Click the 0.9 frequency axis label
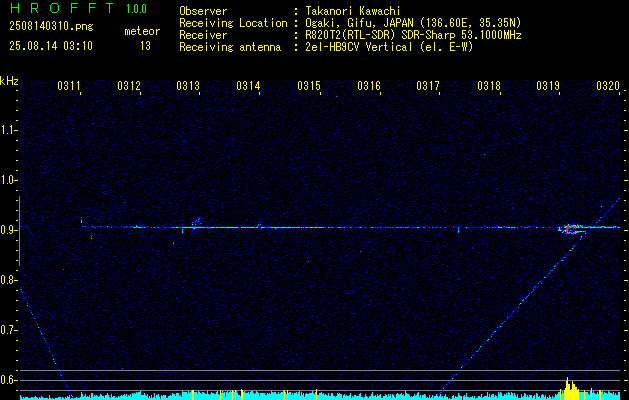The image size is (629, 400). coord(7,230)
